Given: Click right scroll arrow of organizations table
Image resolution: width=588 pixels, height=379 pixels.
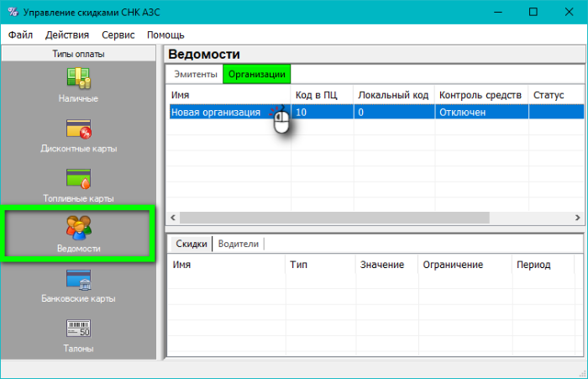Looking at the screenshot, I should (577, 217).
